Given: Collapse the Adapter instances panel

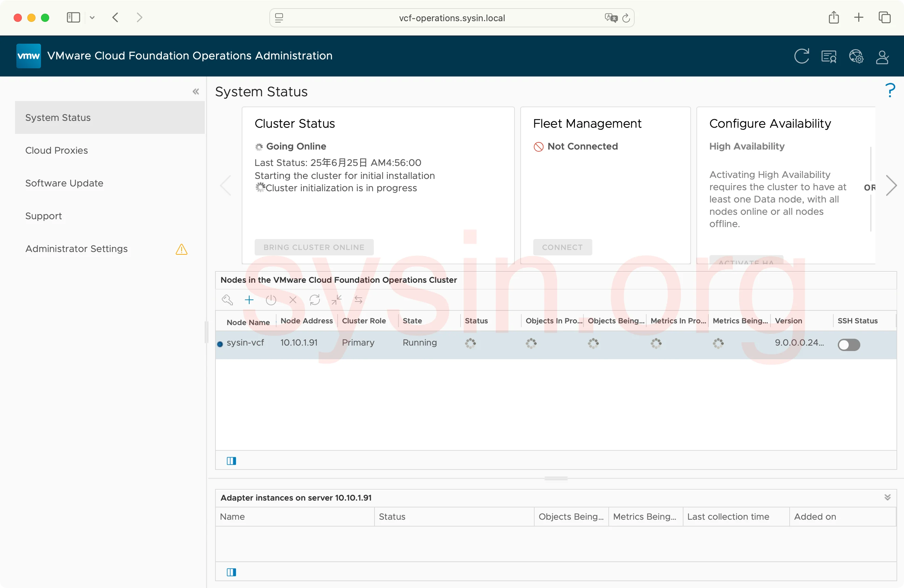Looking at the screenshot, I should click(887, 497).
